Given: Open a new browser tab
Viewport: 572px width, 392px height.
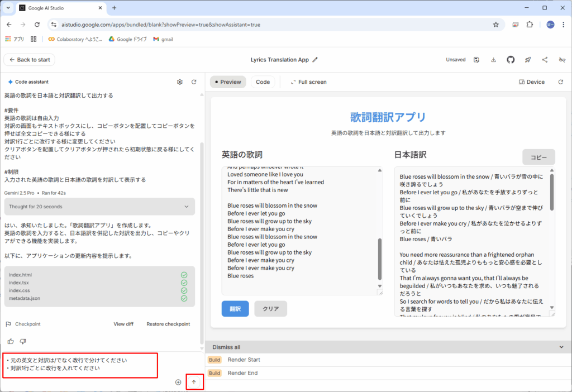Looking at the screenshot, I should click(114, 8).
